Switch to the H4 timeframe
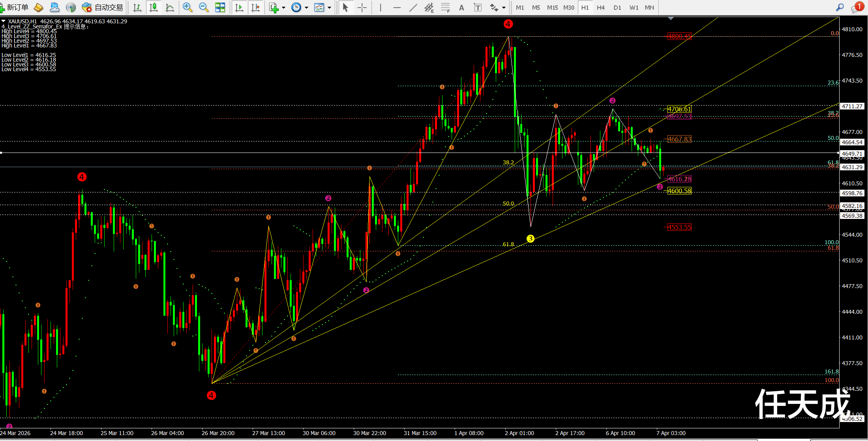Viewport: 868px width, 441px height. coord(600,8)
